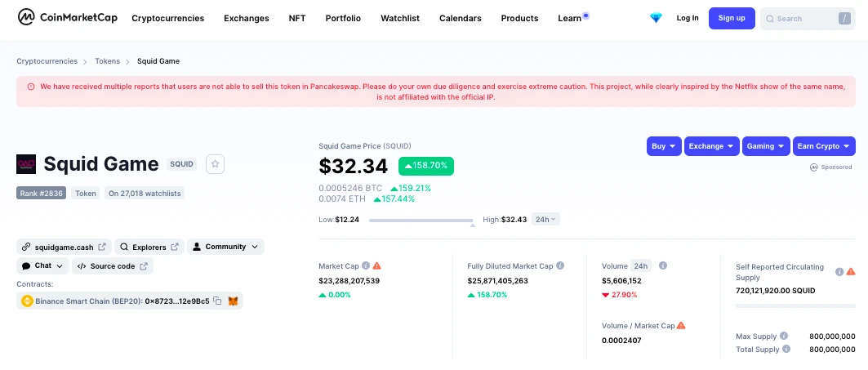This screenshot has width=868, height=370.
Task: Open the Earn Crypto dropdown
Action: pos(824,146)
